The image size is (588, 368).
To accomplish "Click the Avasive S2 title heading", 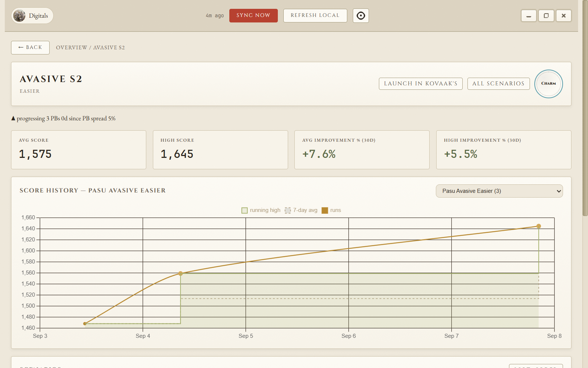I will pos(51,79).
